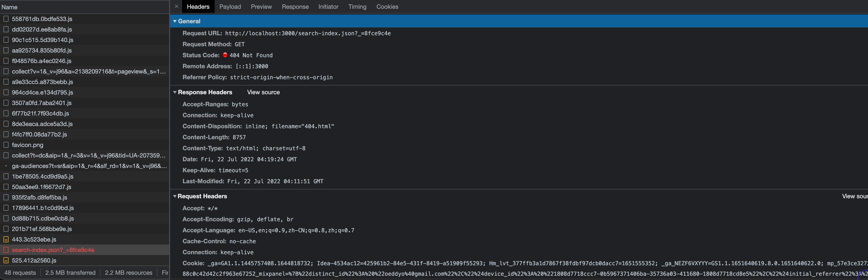The width and height of the screenshot is (868, 280).
Task: View source of the Request Headers
Action: click(854, 196)
